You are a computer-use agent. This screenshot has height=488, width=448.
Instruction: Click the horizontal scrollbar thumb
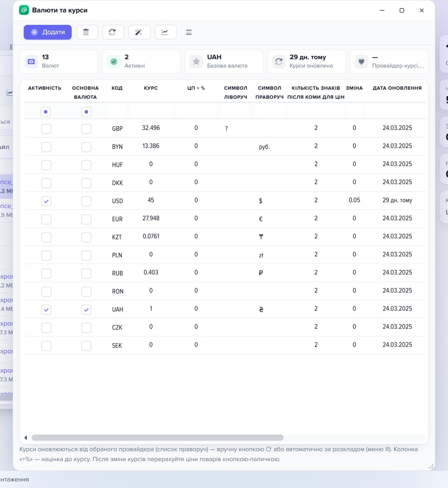coord(157,438)
